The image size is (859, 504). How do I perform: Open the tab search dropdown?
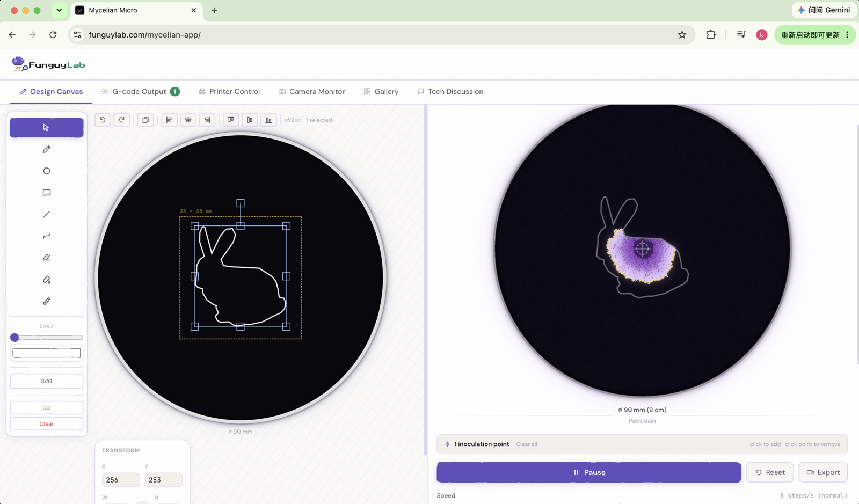(59, 10)
